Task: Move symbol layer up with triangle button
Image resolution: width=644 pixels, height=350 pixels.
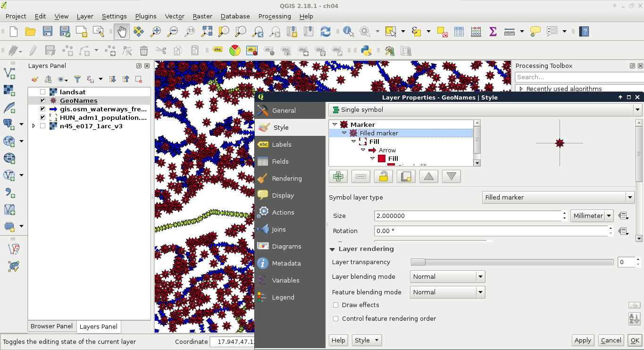Action: point(428,176)
